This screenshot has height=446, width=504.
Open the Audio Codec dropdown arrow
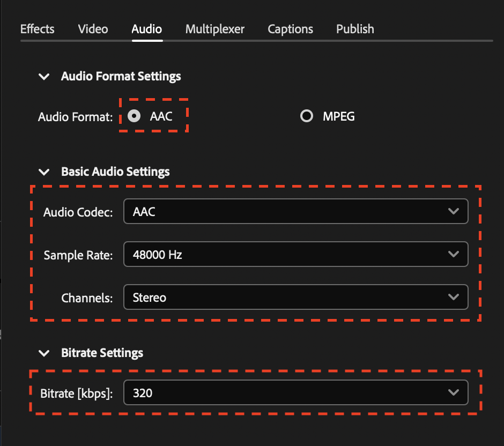[x=454, y=211]
